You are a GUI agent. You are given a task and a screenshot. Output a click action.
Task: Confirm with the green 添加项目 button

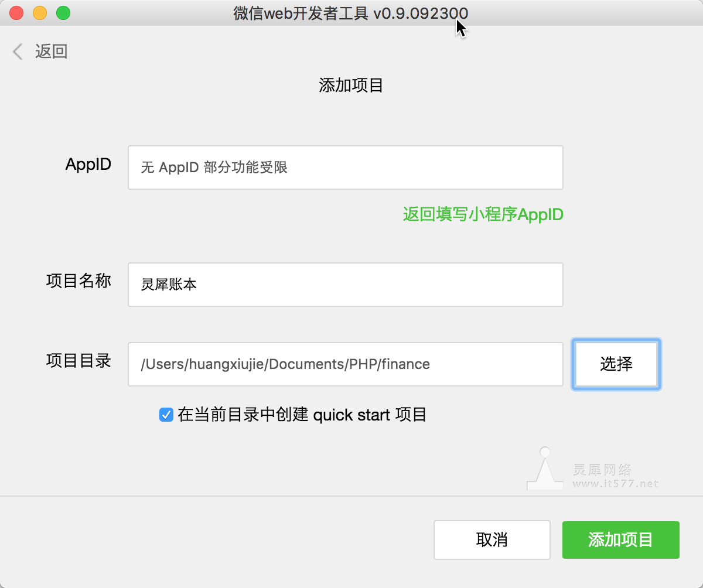(x=620, y=539)
